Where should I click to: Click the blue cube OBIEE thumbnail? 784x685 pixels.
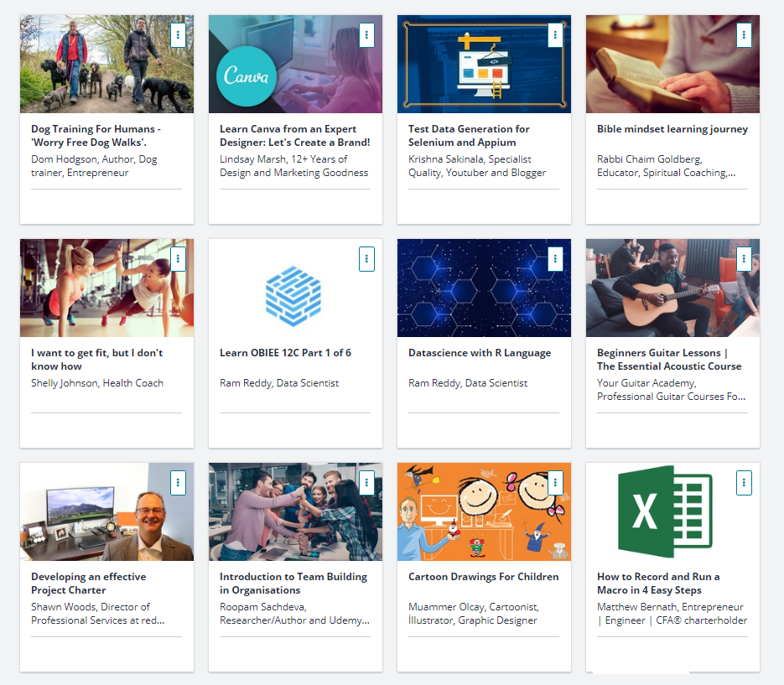(x=295, y=288)
